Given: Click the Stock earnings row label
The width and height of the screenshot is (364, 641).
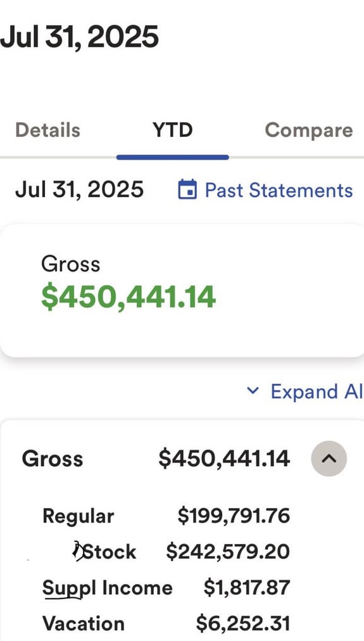Looking at the screenshot, I should [x=110, y=552].
